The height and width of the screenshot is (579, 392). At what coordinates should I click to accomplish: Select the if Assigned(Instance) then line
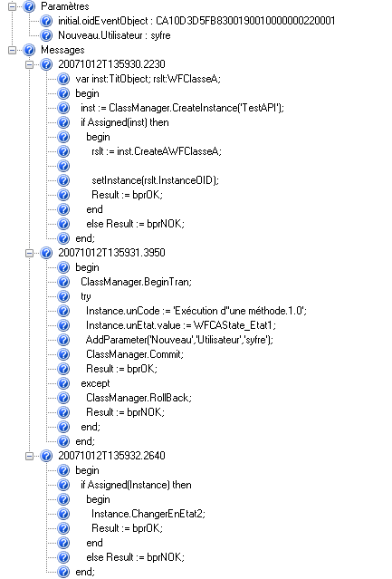pos(136,485)
